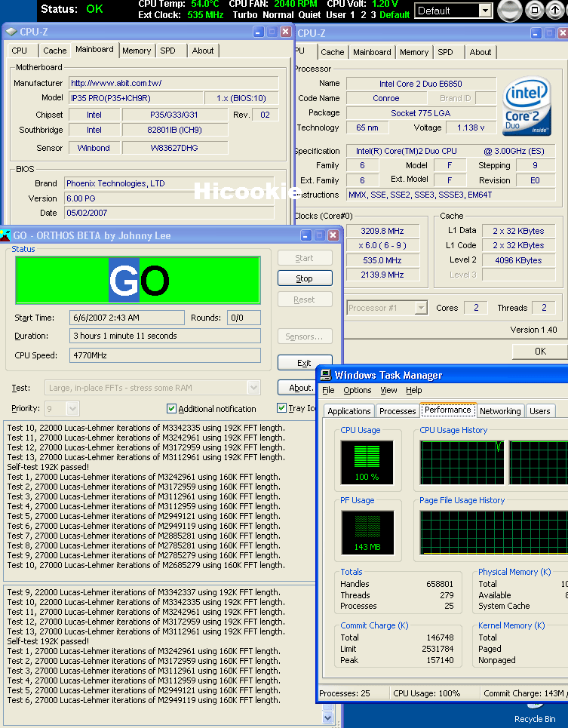The image size is (568, 728).
Task: Switch to CPU tab in left CPU-Z
Action: tap(19, 51)
